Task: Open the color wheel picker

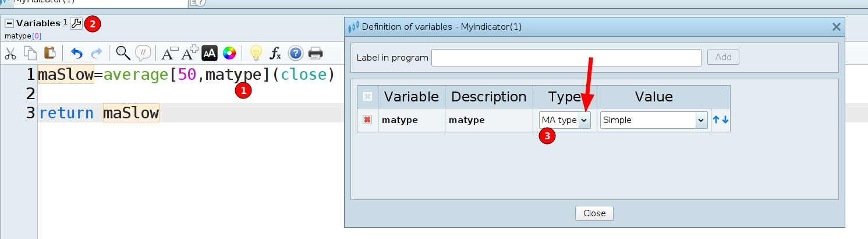Action: pyautogui.click(x=229, y=54)
